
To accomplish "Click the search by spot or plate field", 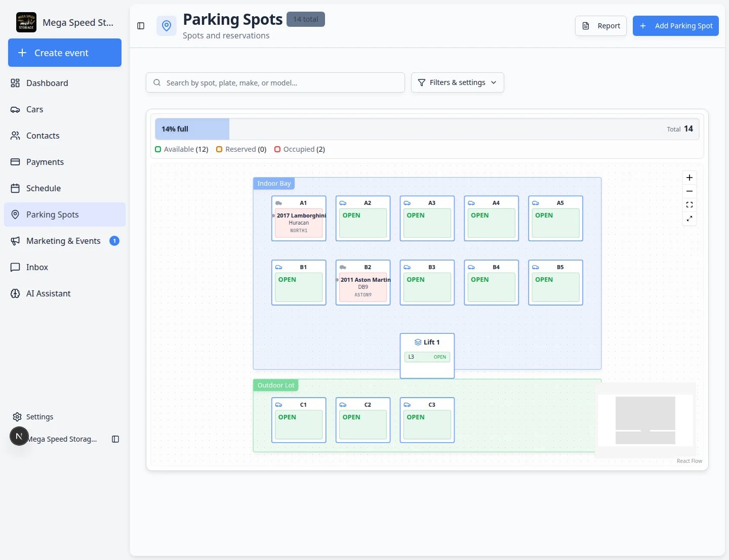I will (x=275, y=82).
